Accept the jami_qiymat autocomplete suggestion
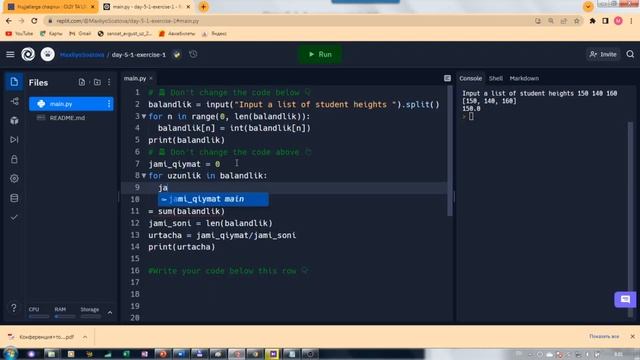640x360 pixels. (x=213, y=199)
